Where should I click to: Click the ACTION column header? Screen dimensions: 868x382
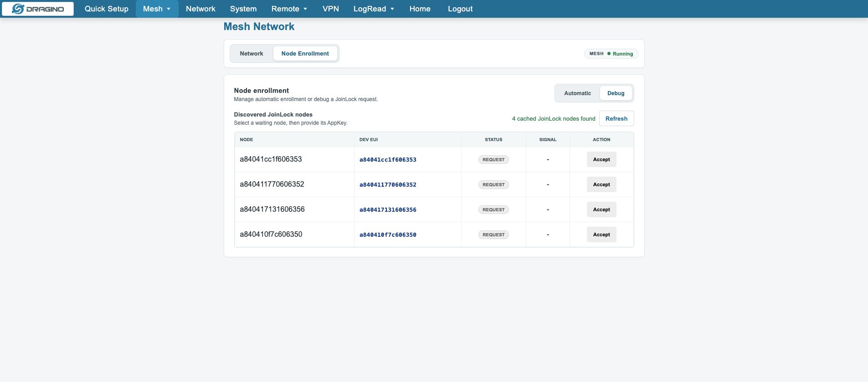[601, 140]
